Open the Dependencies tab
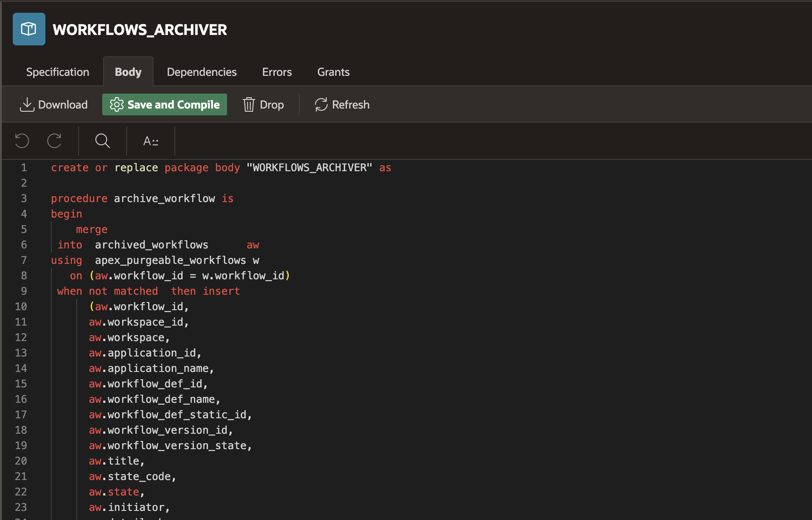This screenshot has width=812, height=520. (202, 72)
